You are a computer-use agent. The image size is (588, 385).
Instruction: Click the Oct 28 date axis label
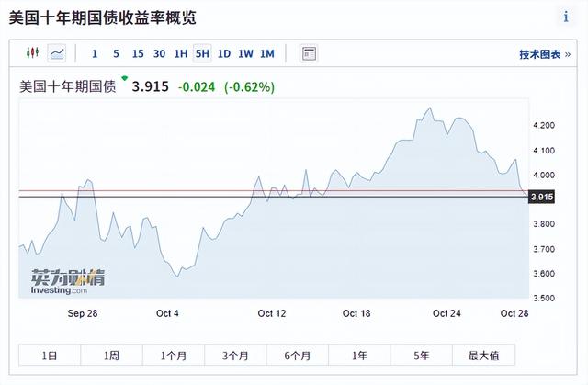[514, 313]
